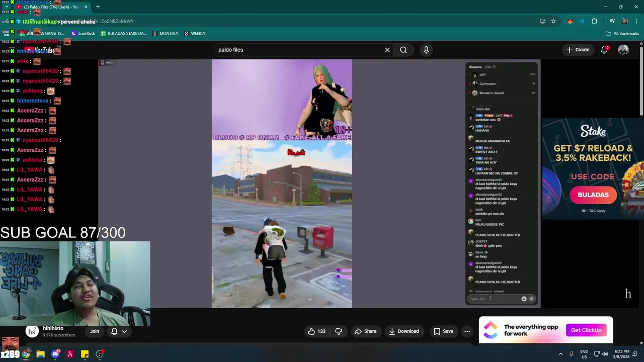Open the LootRush bookmark
Screen dimensions: 644x362
[83, 33]
